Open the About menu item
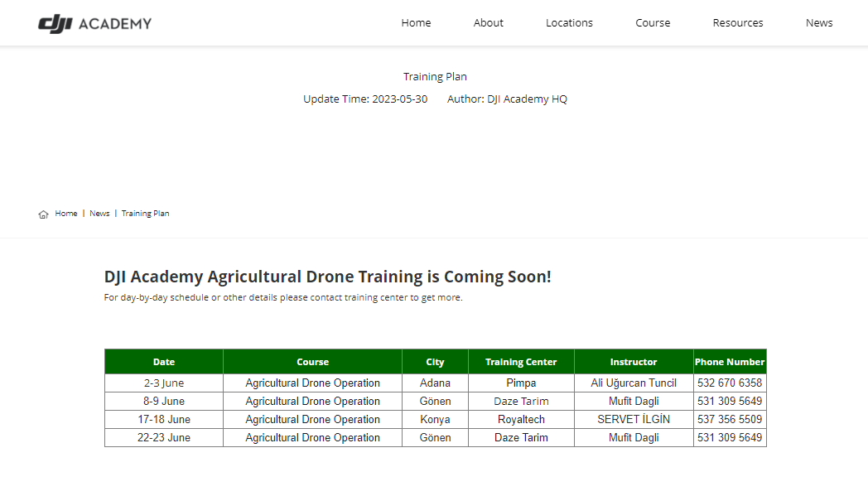868x496 pixels. [489, 22]
